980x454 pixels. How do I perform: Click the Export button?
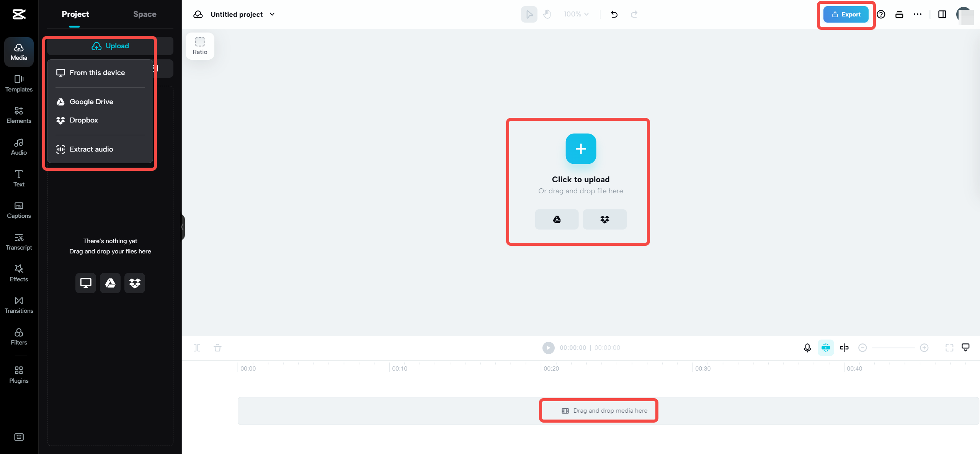(x=846, y=14)
